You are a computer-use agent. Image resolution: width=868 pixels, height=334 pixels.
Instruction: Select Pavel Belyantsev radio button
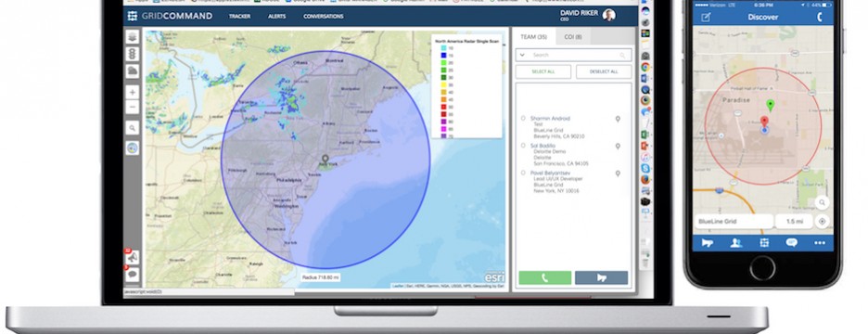(x=523, y=173)
